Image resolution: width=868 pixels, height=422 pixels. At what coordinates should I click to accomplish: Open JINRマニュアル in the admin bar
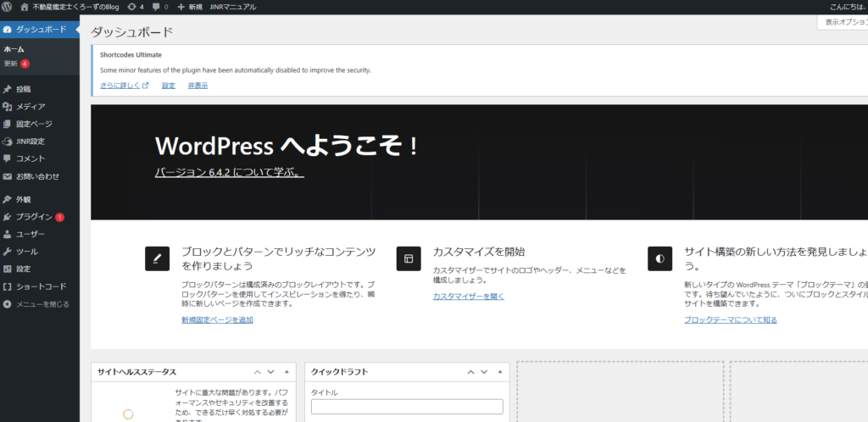233,7
